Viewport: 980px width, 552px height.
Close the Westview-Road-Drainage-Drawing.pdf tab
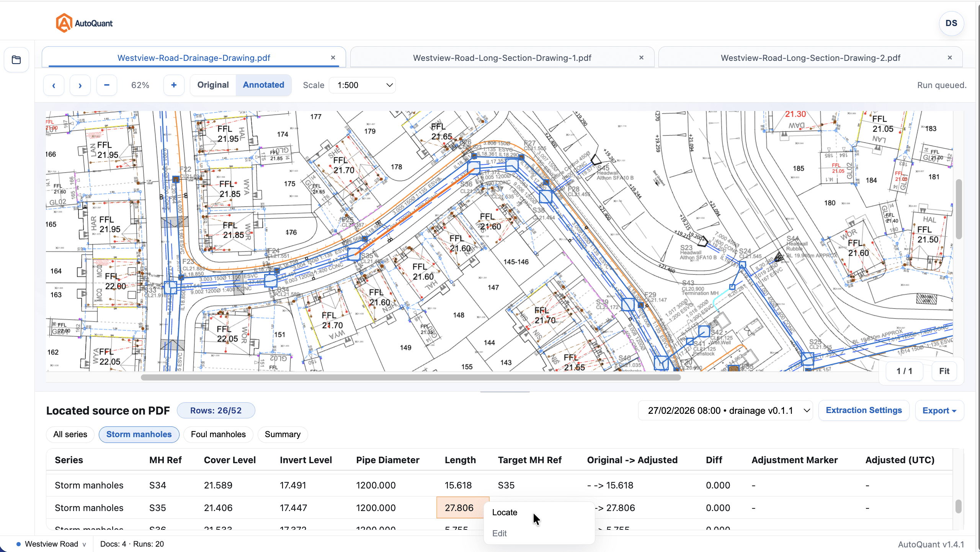333,57
